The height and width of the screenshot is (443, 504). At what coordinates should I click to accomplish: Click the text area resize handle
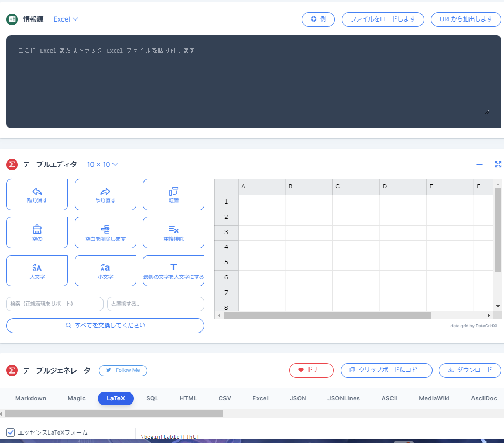(x=488, y=112)
